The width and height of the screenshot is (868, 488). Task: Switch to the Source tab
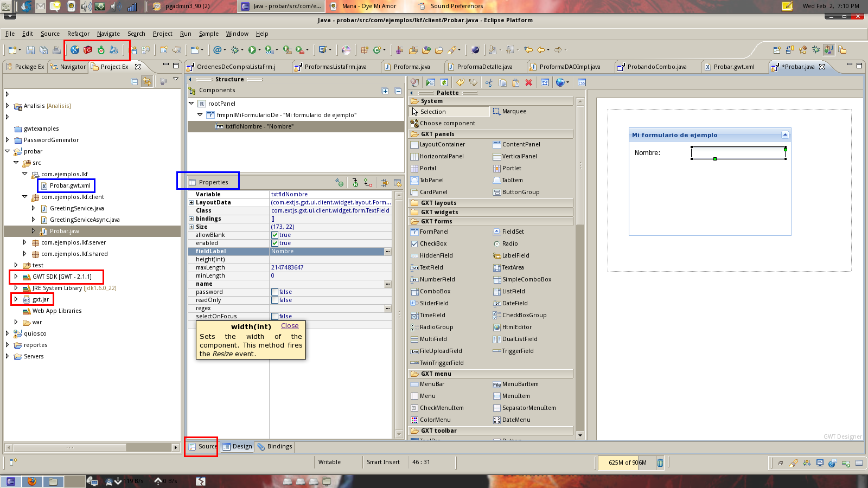coord(202,446)
